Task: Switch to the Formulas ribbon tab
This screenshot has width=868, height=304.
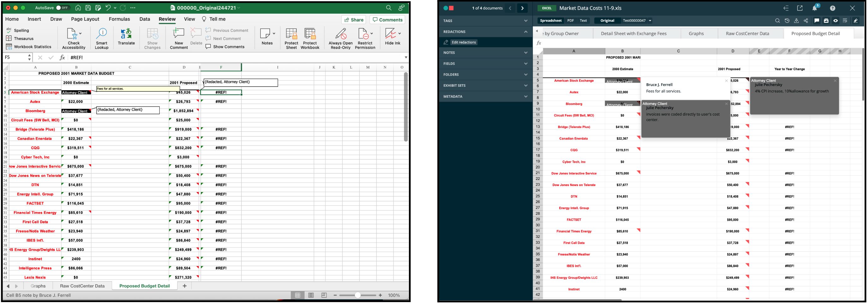Action: point(119,19)
